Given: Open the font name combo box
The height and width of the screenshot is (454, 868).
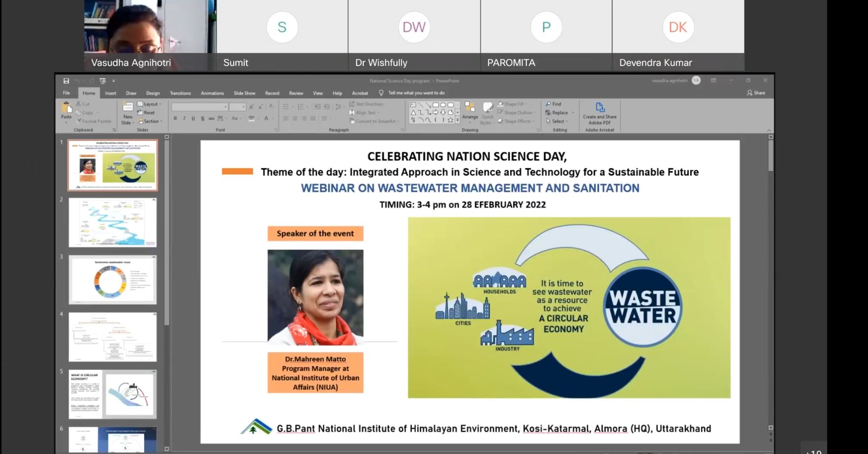Looking at the screenshot, I should click(x=199, y=107).
